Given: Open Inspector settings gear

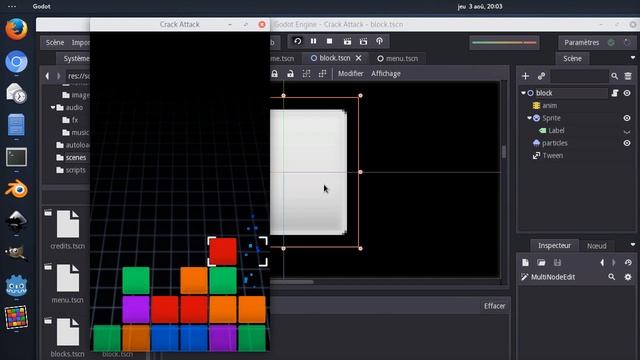Looking at the screenshot, I should pyautogui.click(x=628, y=277).
